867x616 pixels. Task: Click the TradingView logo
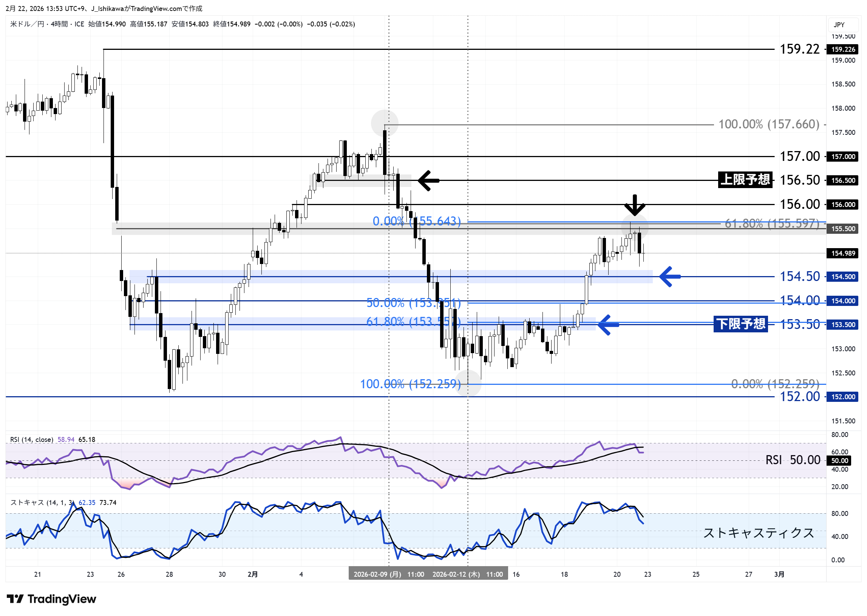tap(52, 600)
